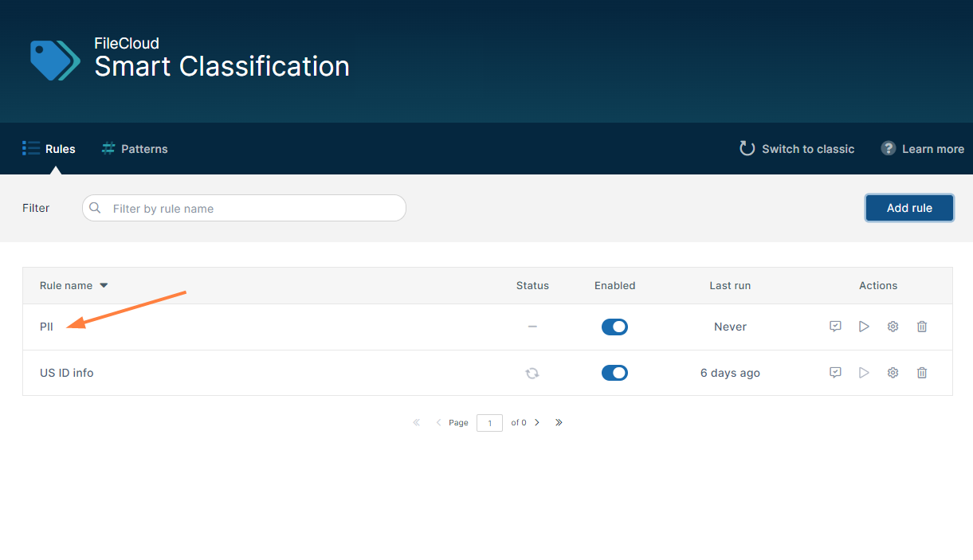Delete the PII rule using trash icon

coord(922,327)
